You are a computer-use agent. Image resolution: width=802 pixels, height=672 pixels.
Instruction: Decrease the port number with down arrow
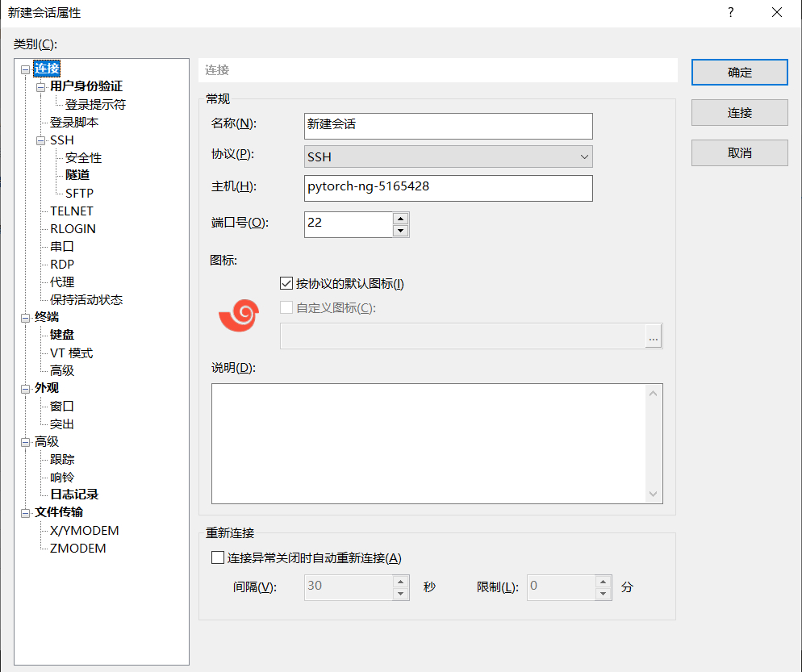tap(400, 231)
